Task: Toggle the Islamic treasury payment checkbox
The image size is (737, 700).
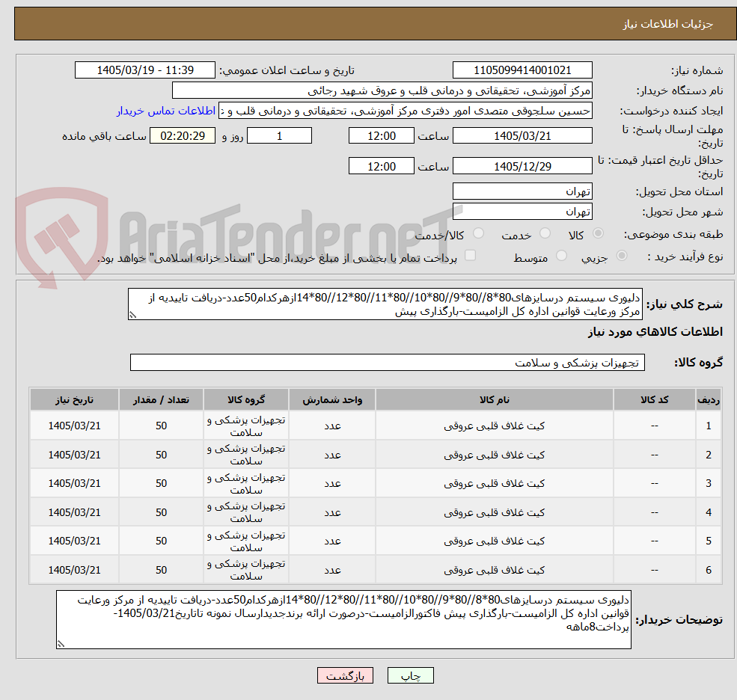Action: pos(470,256)
